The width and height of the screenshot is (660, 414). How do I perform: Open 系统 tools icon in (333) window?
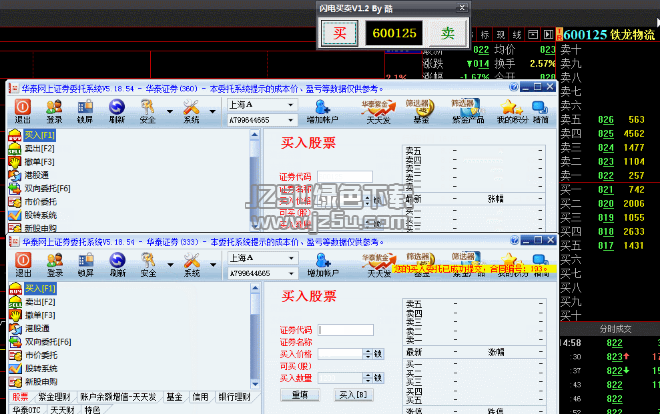coord(192,264)
